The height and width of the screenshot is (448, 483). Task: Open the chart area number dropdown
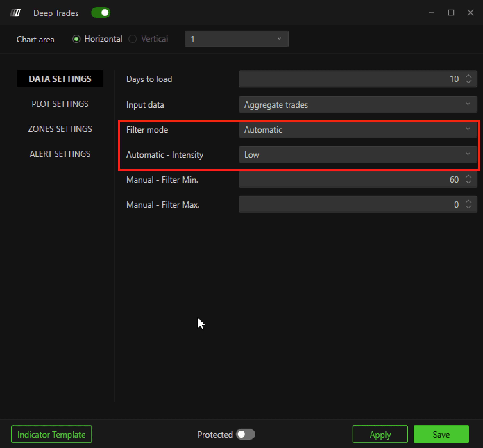point(236,39)
